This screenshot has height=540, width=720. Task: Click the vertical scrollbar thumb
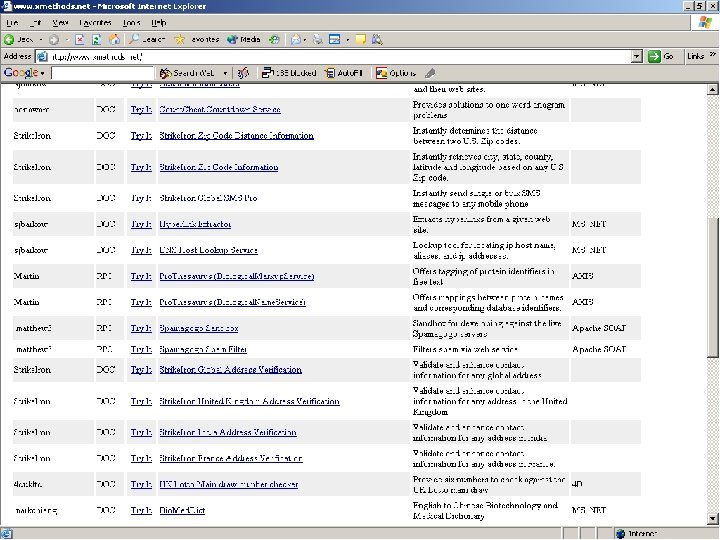[x=713, y=287]
